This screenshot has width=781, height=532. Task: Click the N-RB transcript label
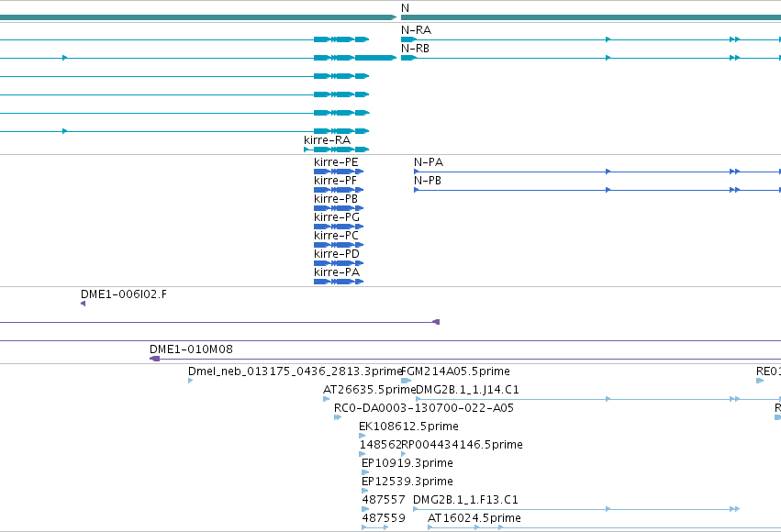(x=415, y=49)
